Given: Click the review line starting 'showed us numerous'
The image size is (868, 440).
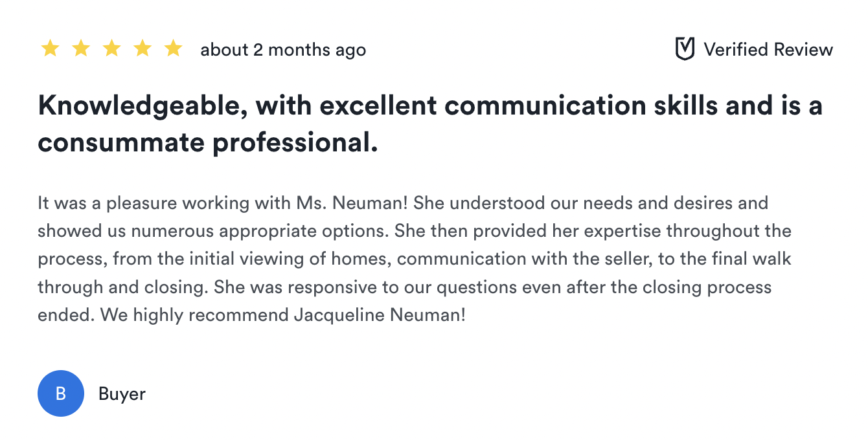Looking at the screenshot, I should 415,232.
